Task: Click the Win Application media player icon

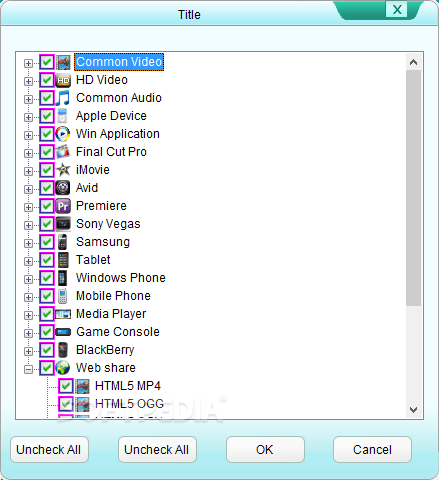Action: coord(63,134)
